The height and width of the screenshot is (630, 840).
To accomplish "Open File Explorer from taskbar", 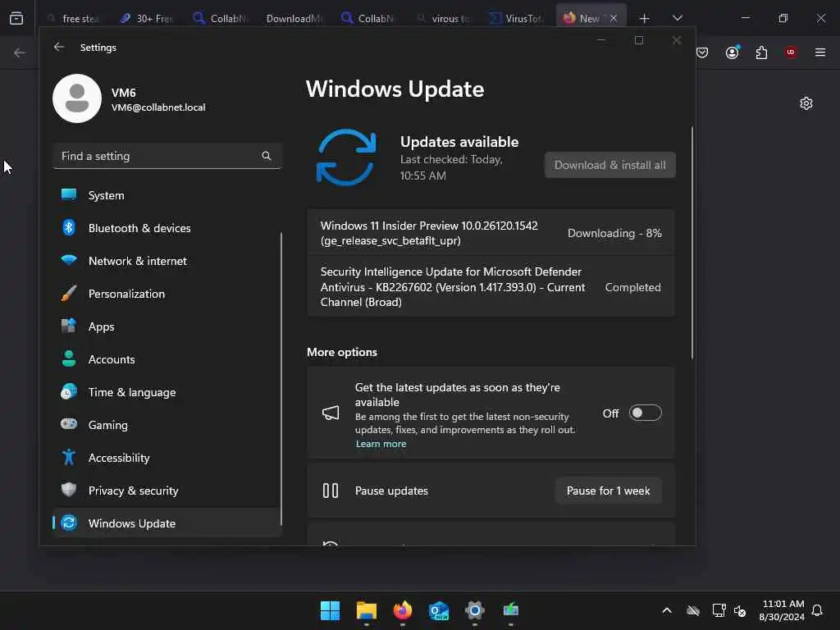I will [x=367, y=610].
